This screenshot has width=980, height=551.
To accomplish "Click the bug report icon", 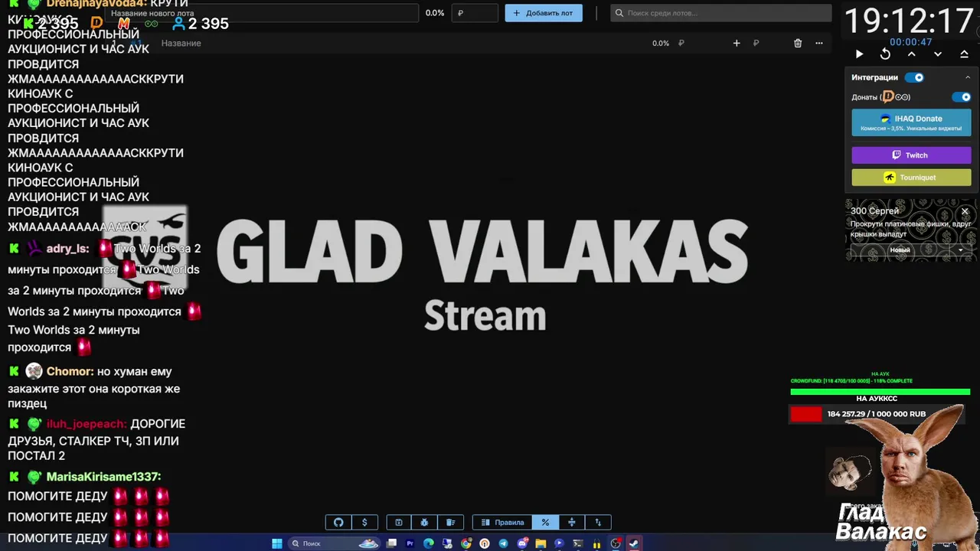I will tap(425, 523).
